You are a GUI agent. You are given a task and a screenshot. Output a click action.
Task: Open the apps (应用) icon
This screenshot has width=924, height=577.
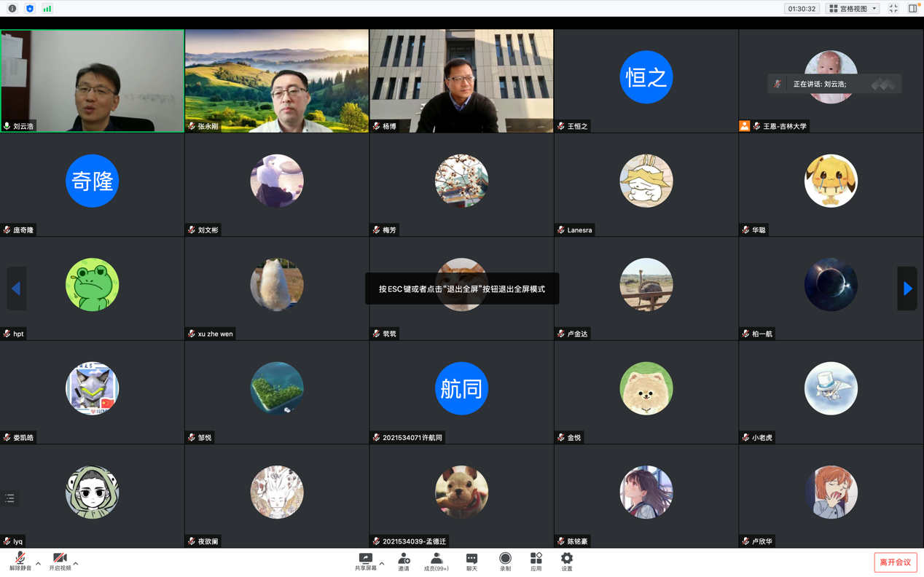click(536, 561)
